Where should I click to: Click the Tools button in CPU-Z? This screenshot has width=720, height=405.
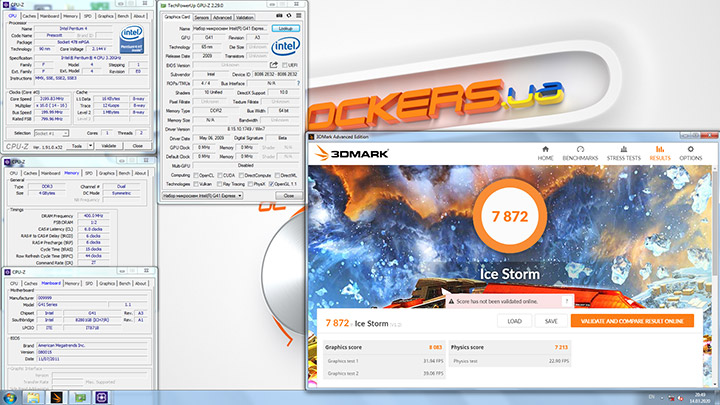[x=77, y=146]
